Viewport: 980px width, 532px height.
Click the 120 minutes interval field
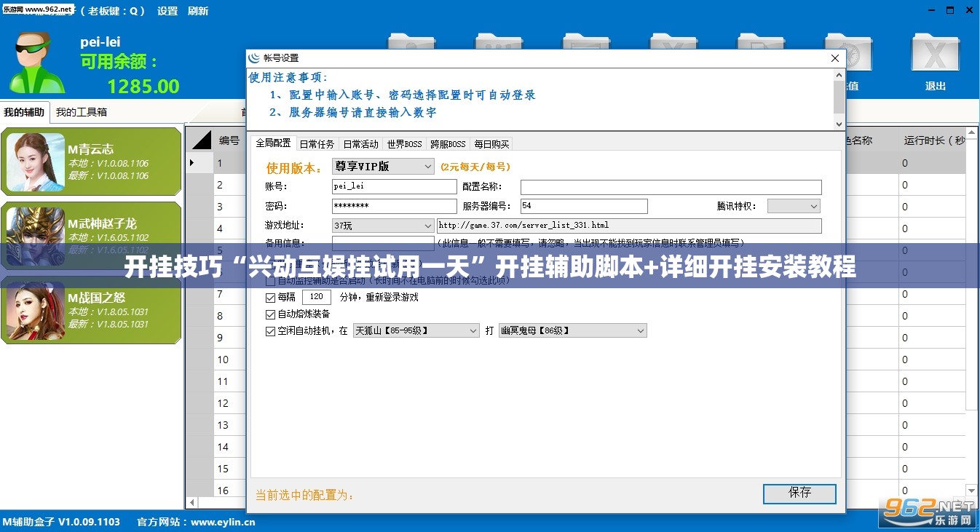point(316,297)
